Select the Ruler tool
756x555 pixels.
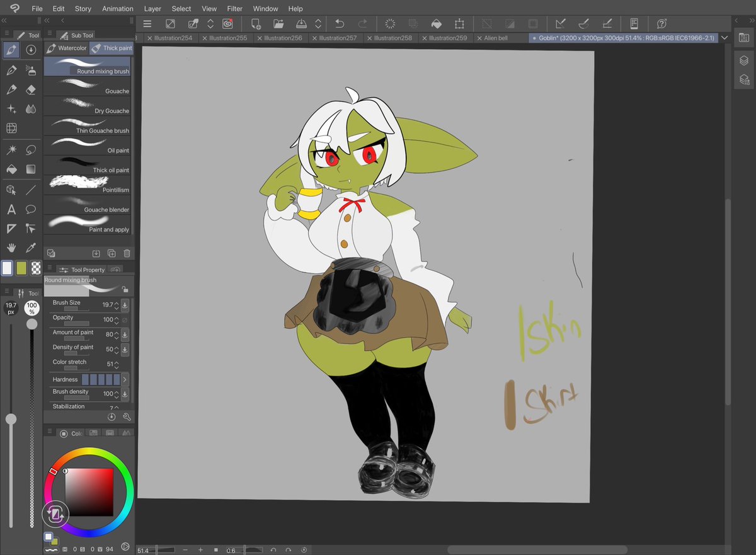tap(11, 229)
